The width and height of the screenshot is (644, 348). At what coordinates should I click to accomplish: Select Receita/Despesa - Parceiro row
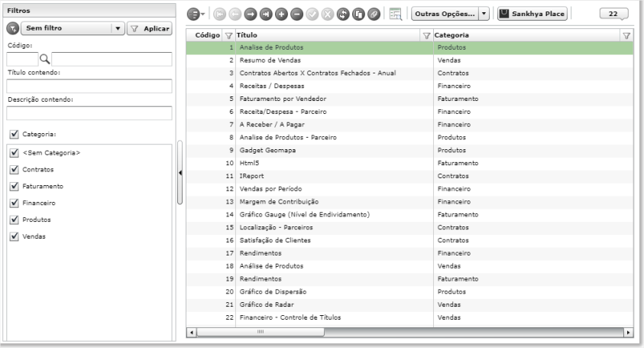(409, 112)
